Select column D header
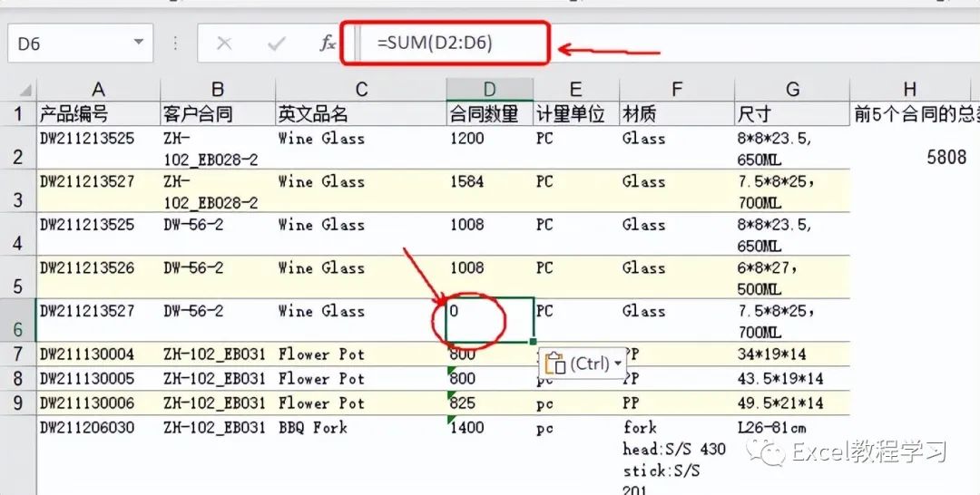980x495 pixels. pyautogui.click(x=489, y=89)
